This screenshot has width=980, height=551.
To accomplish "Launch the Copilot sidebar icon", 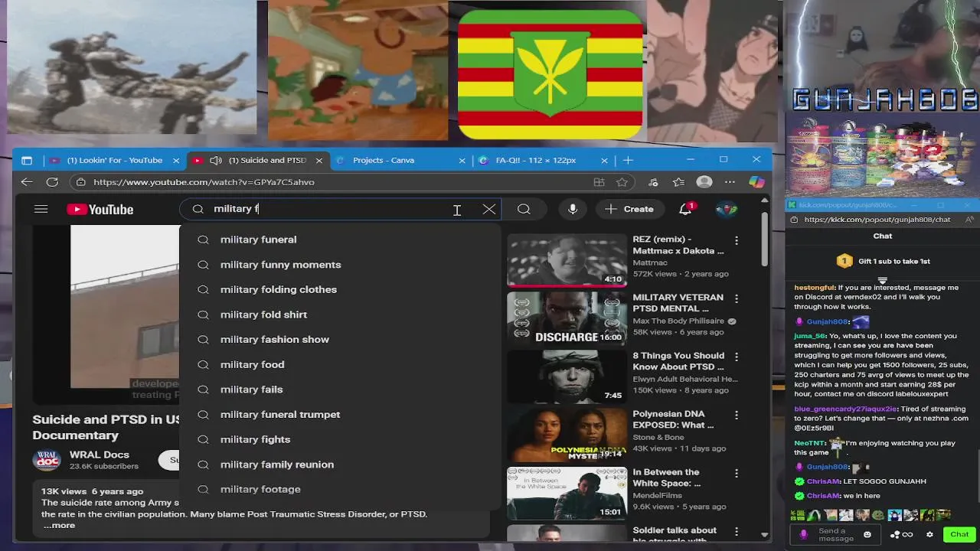I will 756,182.
